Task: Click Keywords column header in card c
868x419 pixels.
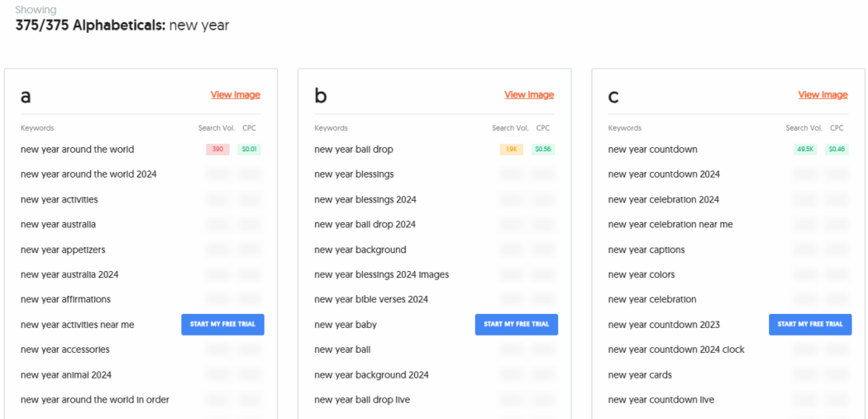Action: click(624, 128)
